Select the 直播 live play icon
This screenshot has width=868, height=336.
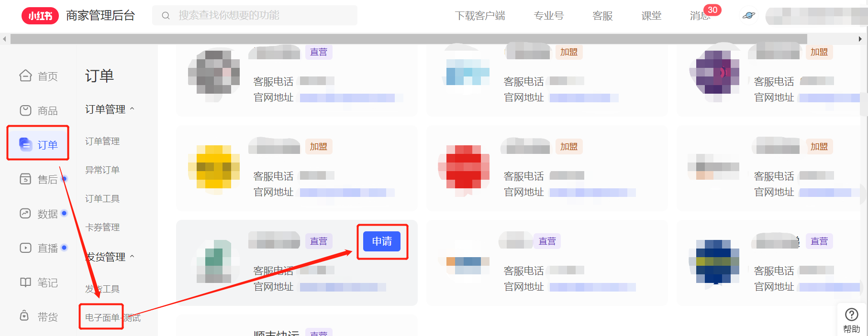25,248
